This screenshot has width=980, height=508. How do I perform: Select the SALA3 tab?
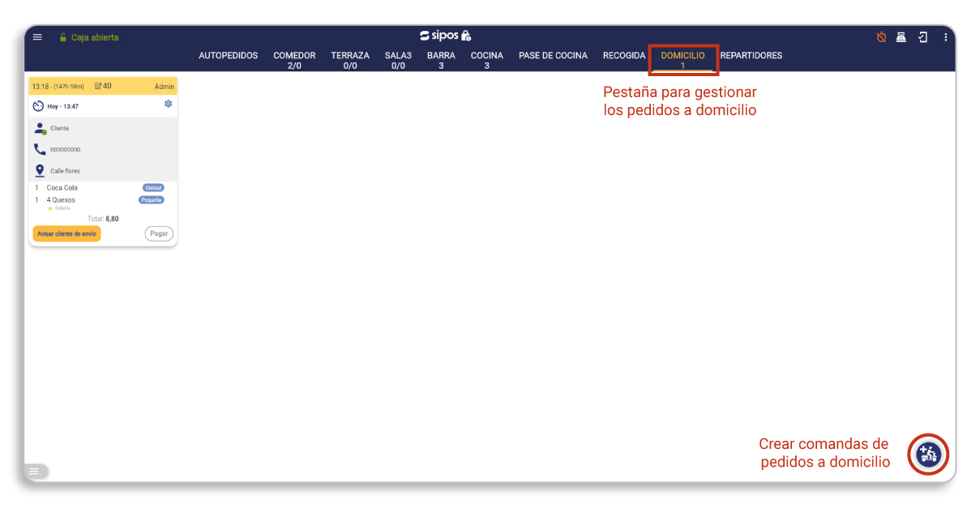398,60
